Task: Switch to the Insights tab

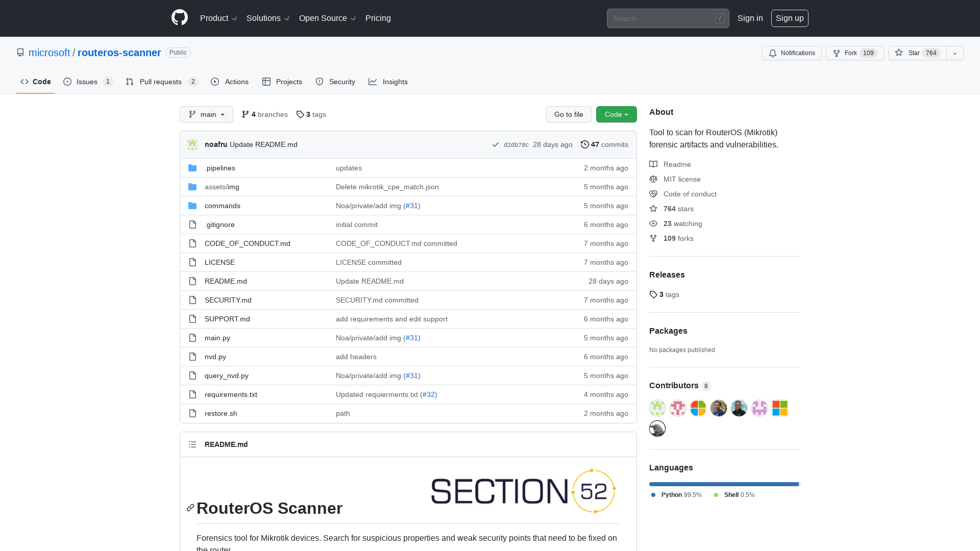Action: tap(388, 82)
